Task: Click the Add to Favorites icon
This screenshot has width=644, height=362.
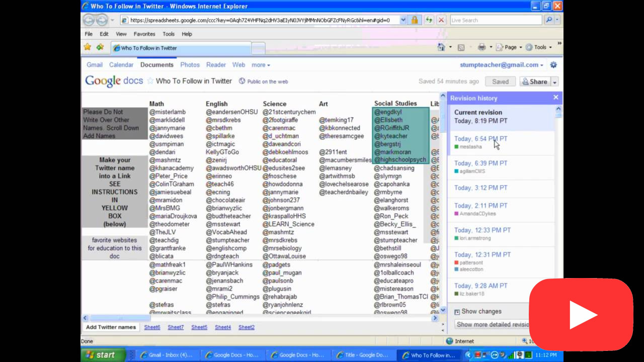Action: coord(100,47)
